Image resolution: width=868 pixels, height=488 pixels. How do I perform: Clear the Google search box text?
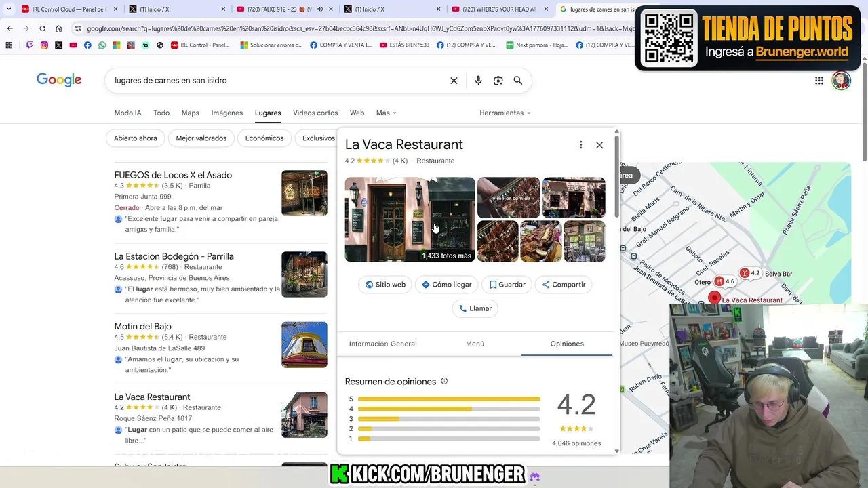[x=454, y=81]
